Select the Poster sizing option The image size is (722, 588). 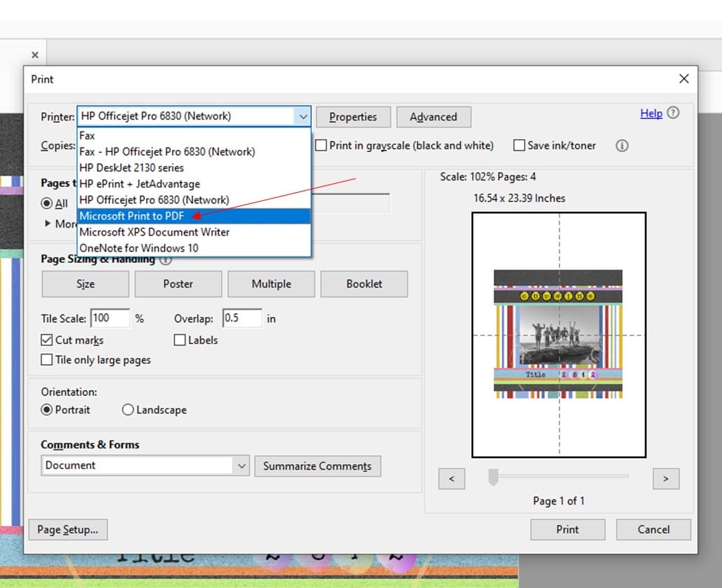(178, 284)
